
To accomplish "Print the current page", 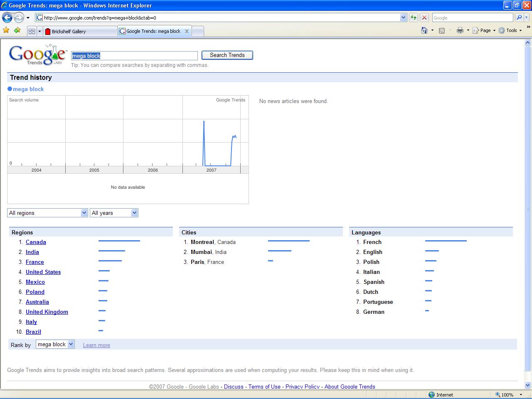I will pyautogui.click(x=461, y=30).
